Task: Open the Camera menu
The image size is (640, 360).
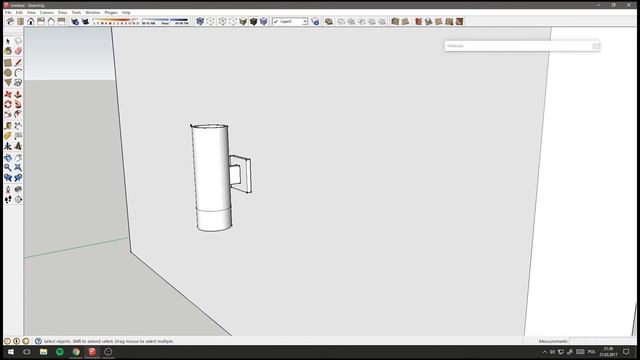Action: [47, 13]
